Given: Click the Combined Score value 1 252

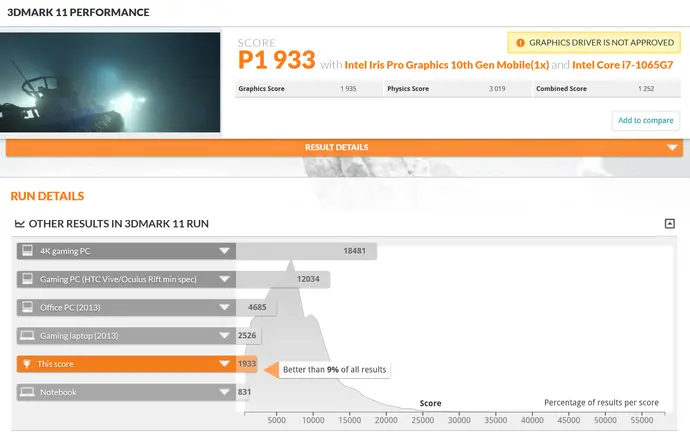Looking at the screenshot, I should 646,89.
